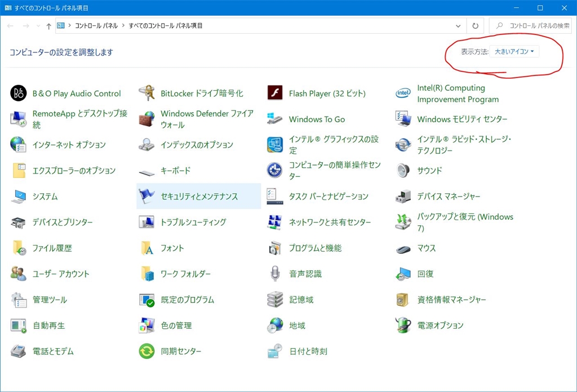Open the トラブルシューティング link
Viewport: 577px width, 392px height.
tap(194, 222)
